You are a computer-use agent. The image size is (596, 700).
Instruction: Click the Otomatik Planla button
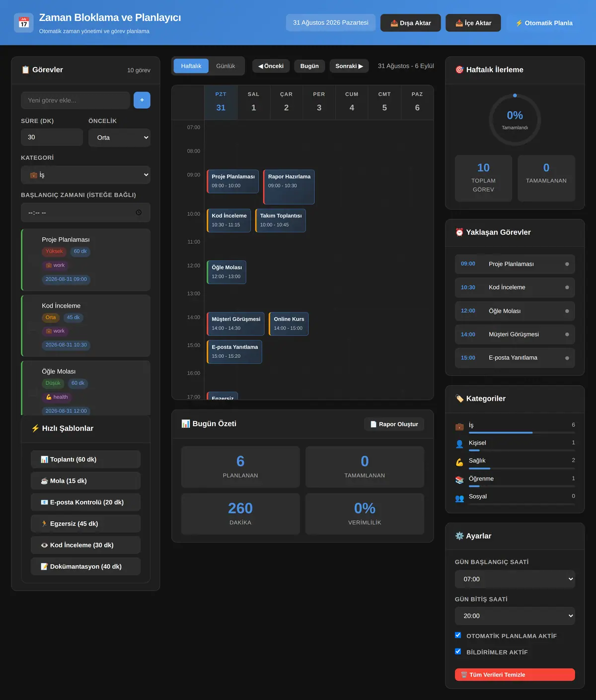point(544,23)
